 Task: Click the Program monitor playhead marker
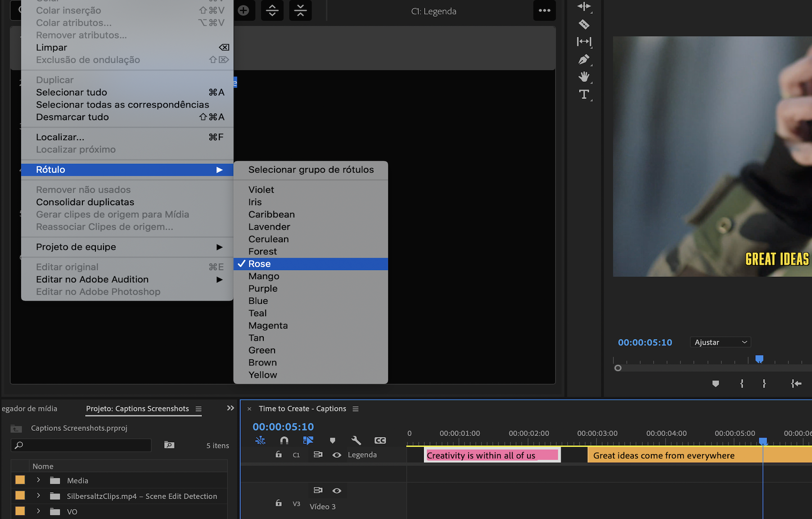(x=759, y=359)
